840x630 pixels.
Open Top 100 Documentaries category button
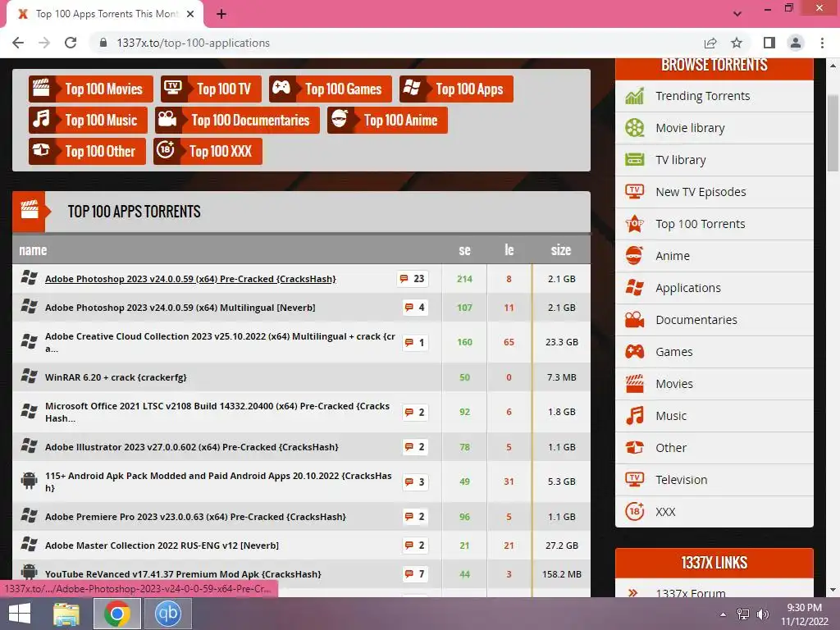point(237,120)
